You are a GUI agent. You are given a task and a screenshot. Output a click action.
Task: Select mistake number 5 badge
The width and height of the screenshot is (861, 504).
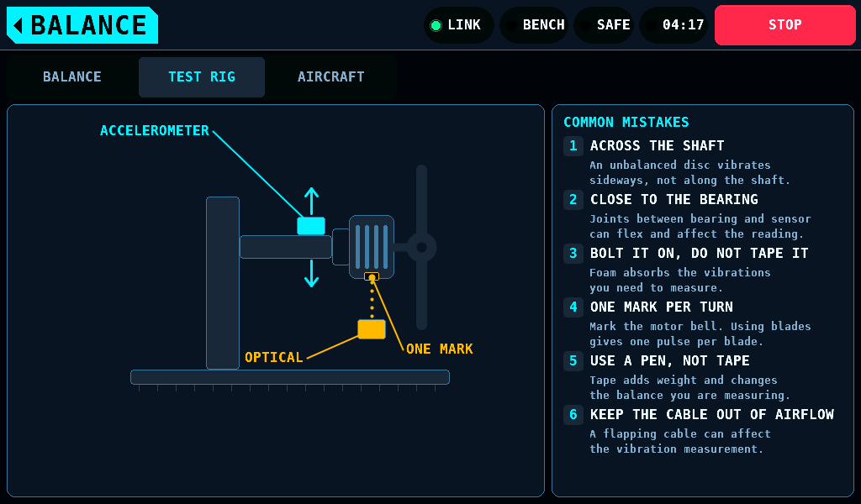click(x=573, y=361)
